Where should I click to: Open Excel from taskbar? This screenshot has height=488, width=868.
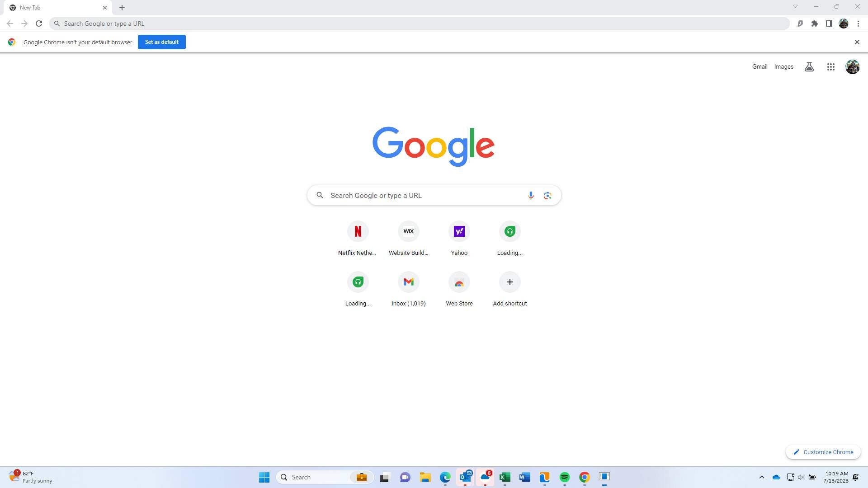tap(505, 477)
